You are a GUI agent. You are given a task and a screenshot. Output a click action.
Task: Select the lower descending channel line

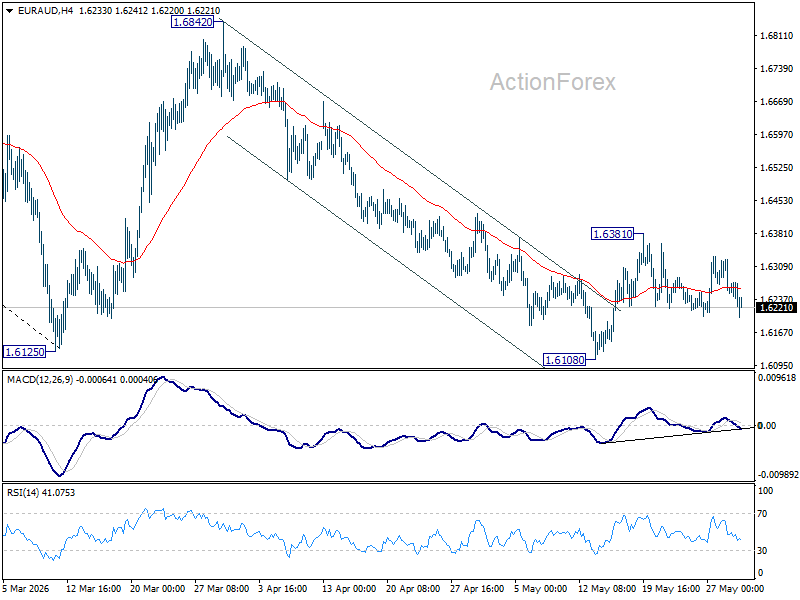(x=385, y=251)
